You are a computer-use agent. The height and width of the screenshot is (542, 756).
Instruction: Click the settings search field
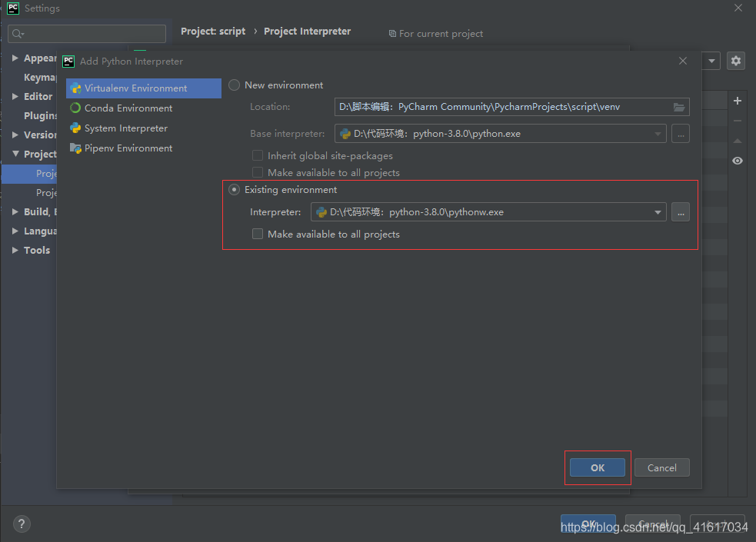[x=87, y=34]
